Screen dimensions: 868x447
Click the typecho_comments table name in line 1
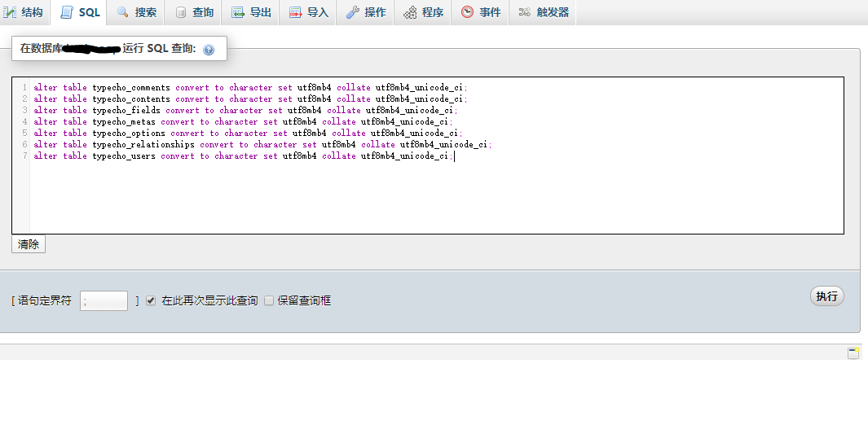click(x=131, y=87)
